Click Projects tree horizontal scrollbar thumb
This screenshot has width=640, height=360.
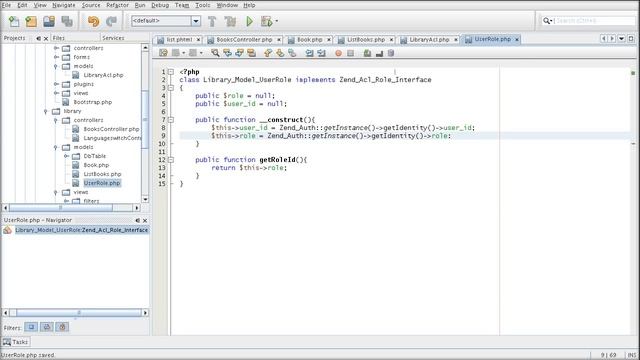(x=60, y=208)
